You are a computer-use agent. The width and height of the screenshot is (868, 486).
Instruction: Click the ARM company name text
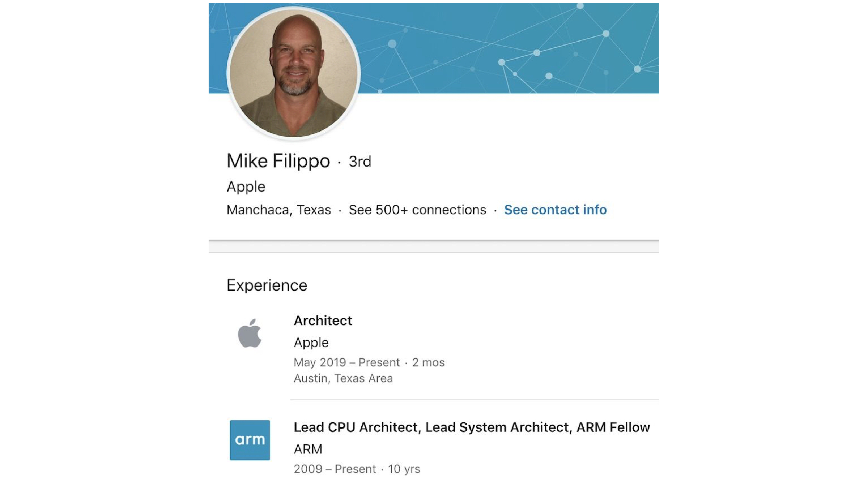pyautogui.click(x=308, y=449)
